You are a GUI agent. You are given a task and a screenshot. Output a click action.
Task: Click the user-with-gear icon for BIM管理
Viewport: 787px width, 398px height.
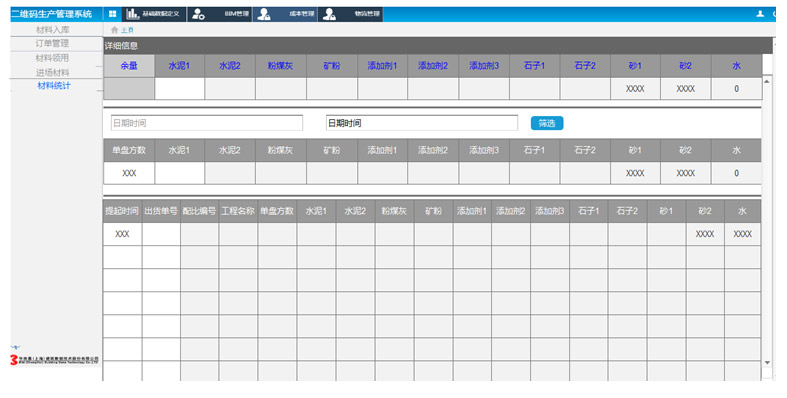(x=198, y=14)
